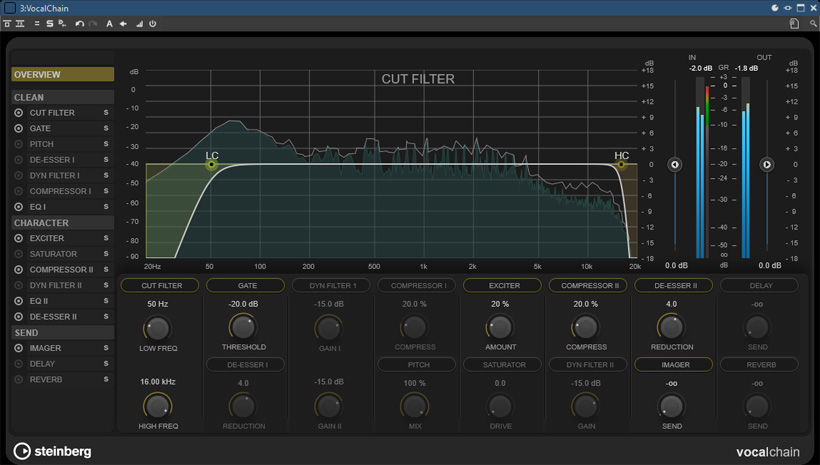This screenshot has width=820, height=465.
Task: Click the 50 Hz low frequency value
Action: click(157, 304)
